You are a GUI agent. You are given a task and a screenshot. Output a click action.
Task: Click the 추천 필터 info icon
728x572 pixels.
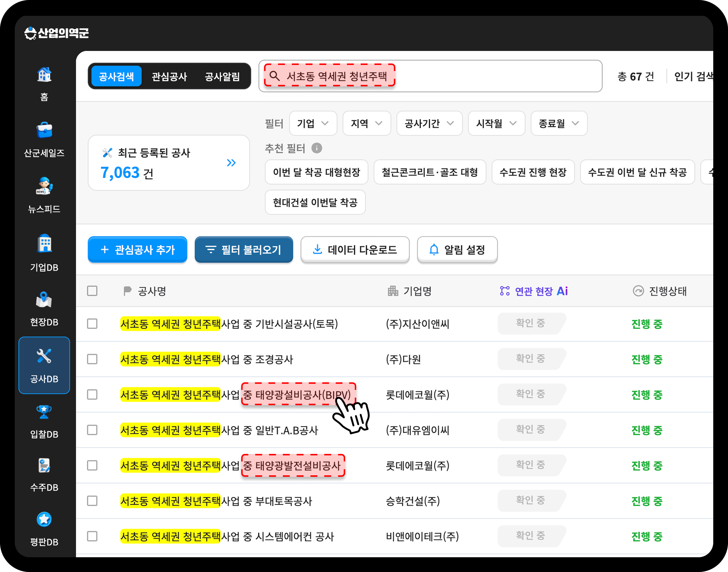tap(317, 148)
